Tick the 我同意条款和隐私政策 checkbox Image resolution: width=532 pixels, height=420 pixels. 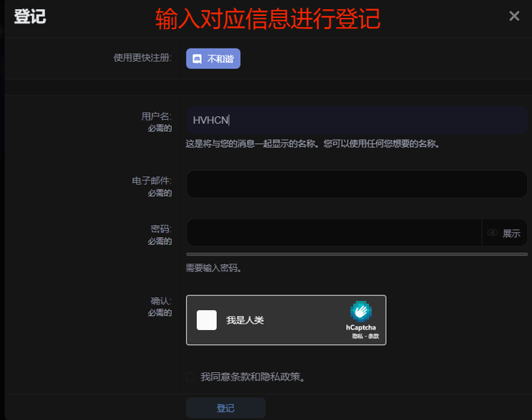coord(190,376)
